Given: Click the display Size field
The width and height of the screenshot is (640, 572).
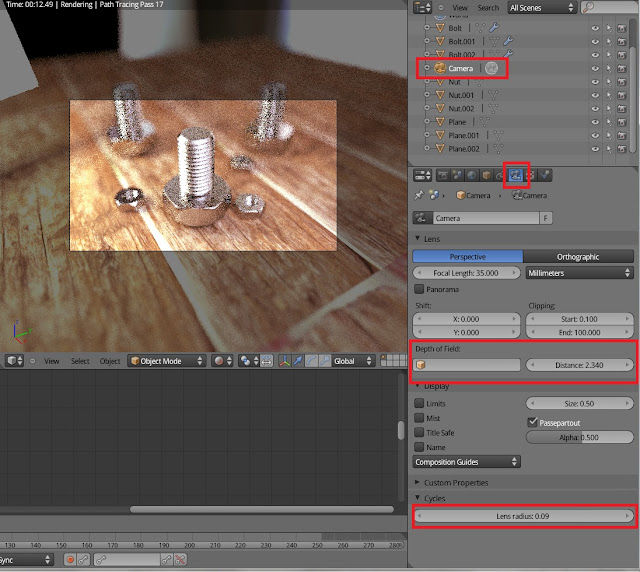Looking at the screenshot, I should 580,403.
